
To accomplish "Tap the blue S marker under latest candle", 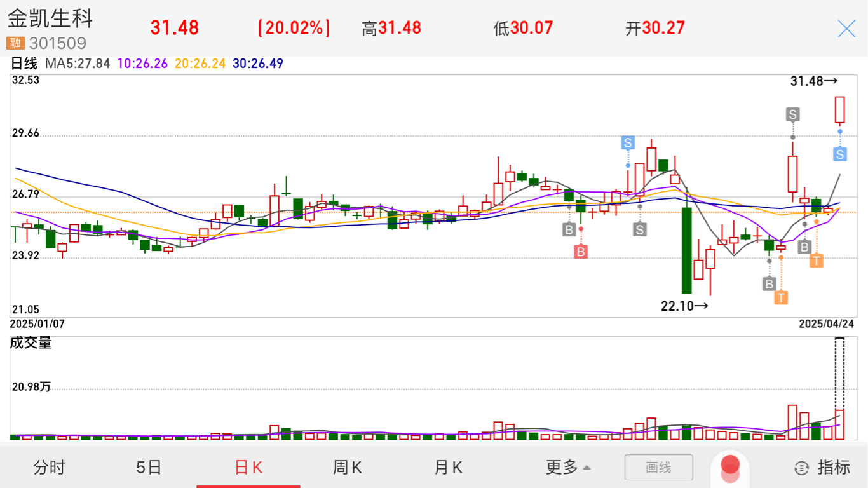I will pos(840,154).
